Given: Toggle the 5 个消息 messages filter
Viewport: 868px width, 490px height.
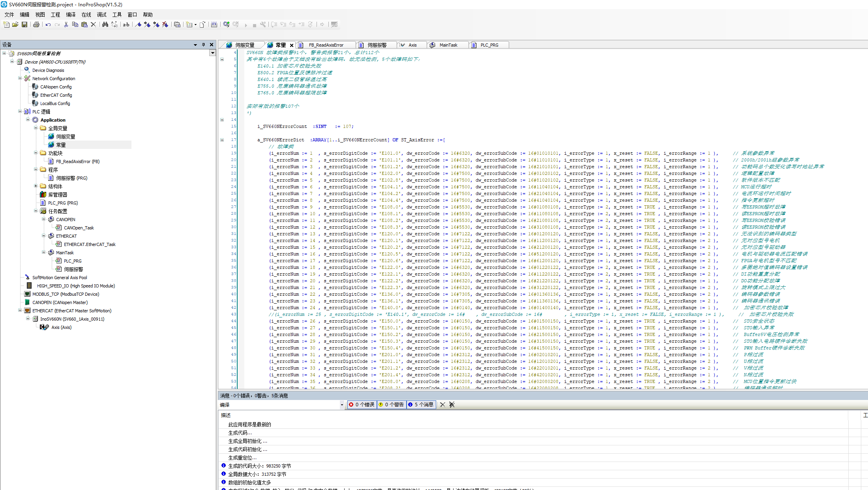Looking at the screenshot, I should pyautogui.click(x=421, y=405).
